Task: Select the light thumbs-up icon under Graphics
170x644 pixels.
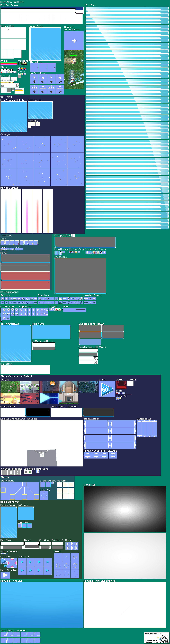Action: click(81, 298)
